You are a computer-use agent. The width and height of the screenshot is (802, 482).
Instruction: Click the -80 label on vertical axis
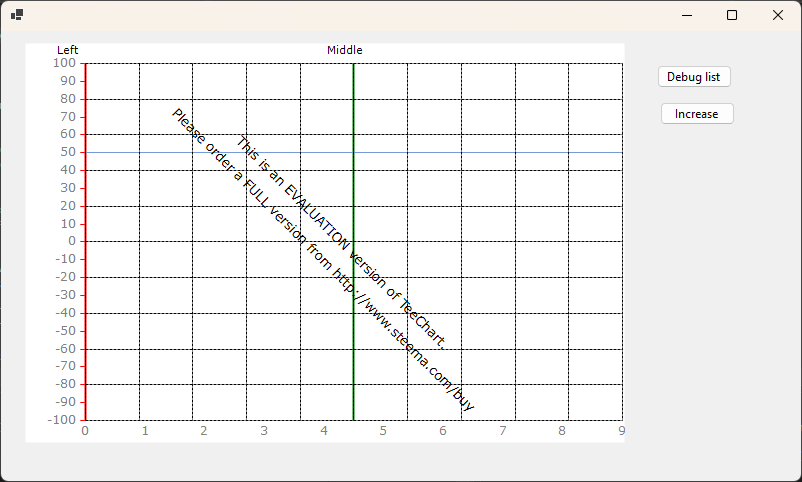pyautogui.click(x=65, y=384)
